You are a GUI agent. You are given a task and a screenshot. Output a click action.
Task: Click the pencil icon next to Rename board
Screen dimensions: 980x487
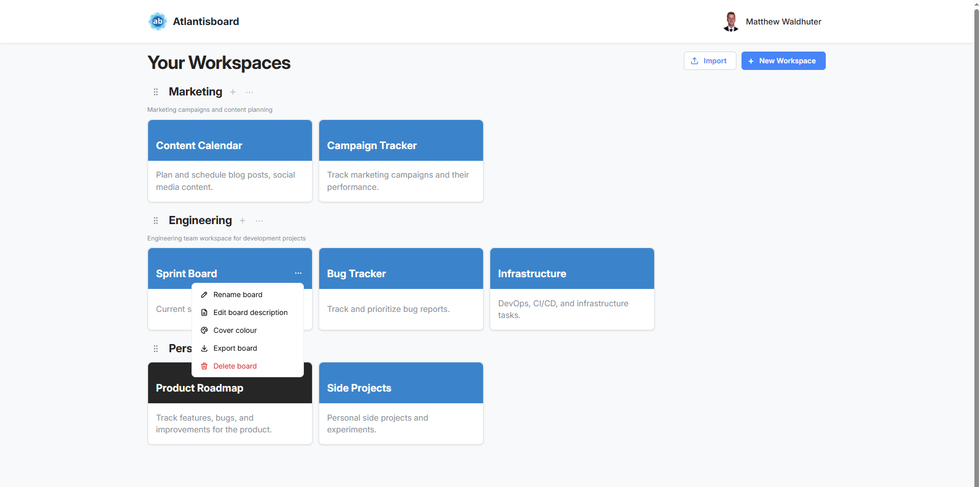pos(204,295)
